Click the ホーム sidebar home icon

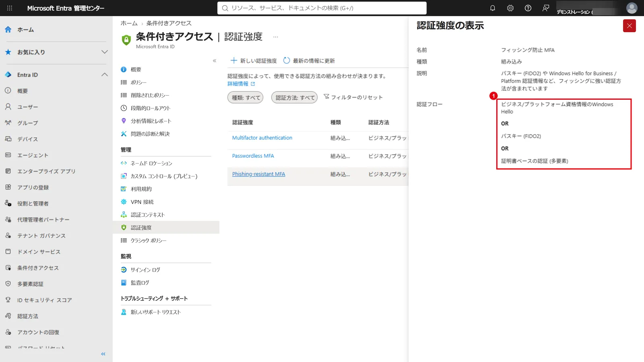tap(8, 30)
